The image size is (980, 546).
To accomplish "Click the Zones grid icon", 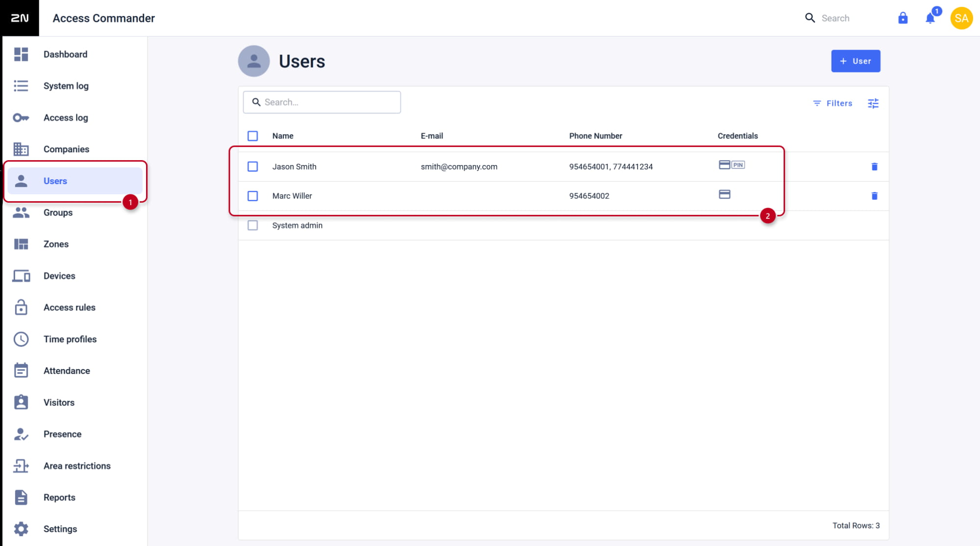I will click(21, 244).
